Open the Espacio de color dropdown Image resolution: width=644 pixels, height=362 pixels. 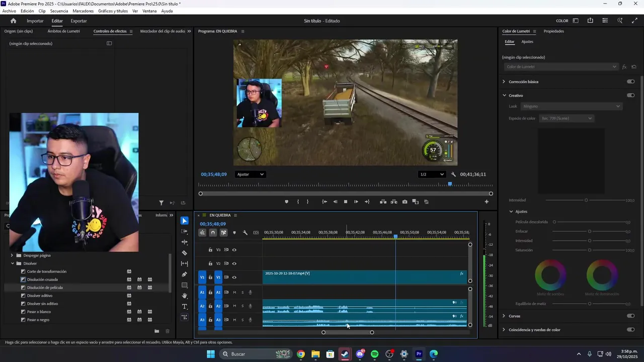pyautogui.click(x=566, y=118)
